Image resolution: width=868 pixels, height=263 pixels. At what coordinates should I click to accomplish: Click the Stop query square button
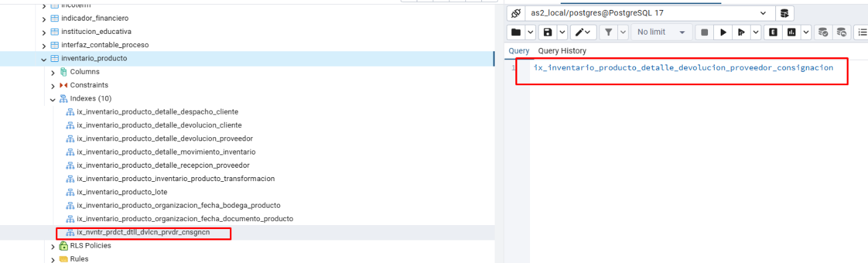(704, 32)
